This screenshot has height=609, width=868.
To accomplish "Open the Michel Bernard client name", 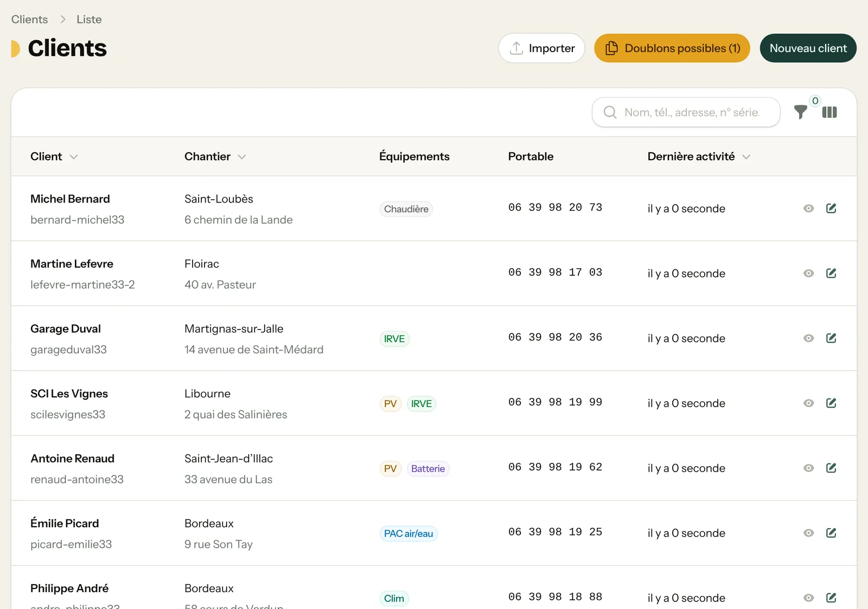I will pyautogui.click(x=70, y=199).
